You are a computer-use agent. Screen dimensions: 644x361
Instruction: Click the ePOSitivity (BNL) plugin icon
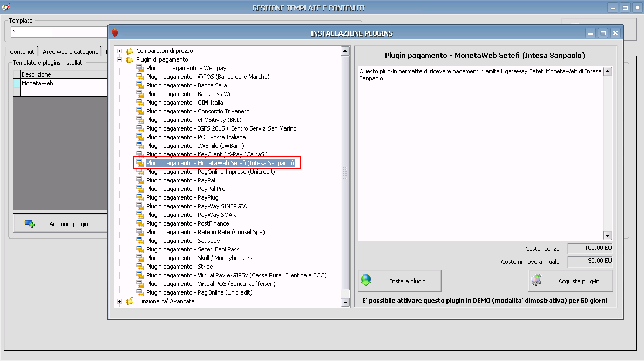(140, 120)
